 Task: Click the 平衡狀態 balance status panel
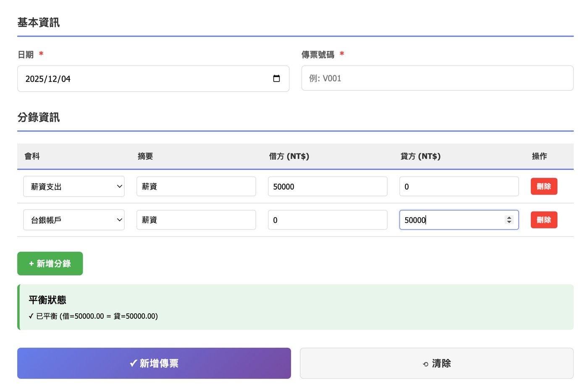294,307
